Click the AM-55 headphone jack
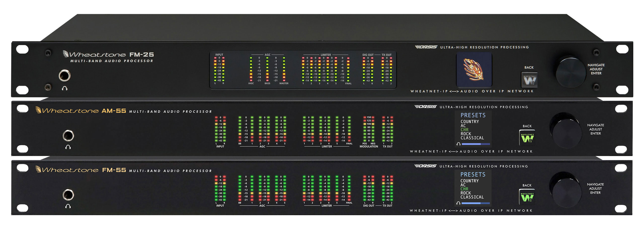 coord(68,136)
